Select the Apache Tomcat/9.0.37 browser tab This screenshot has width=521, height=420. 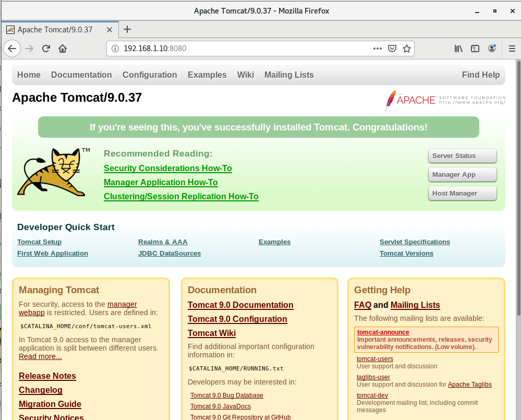[60, 30]
